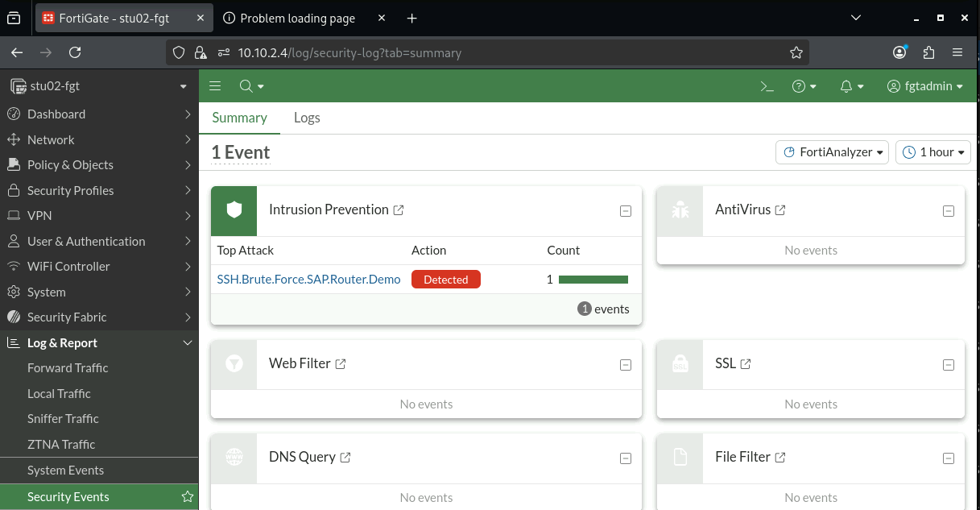Collapse the Intrusion Prevention widget
The width and height of the screenshot is (980, 510).
click(x=626, y=211)
